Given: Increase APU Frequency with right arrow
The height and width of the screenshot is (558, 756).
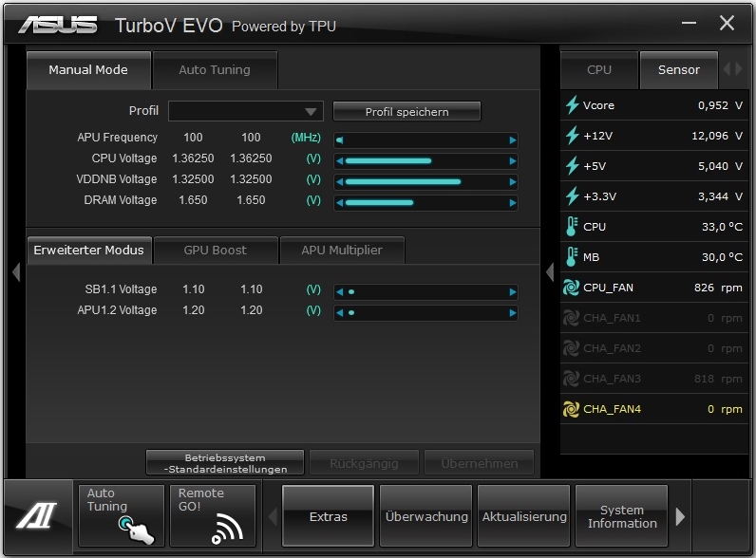Looking at the screenshot, I should (x=513, y=140).
